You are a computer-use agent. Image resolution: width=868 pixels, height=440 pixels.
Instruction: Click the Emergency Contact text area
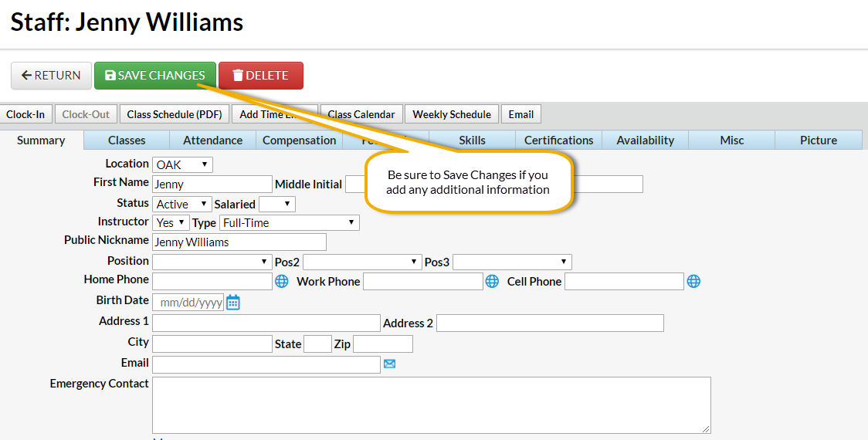[431, 405]
